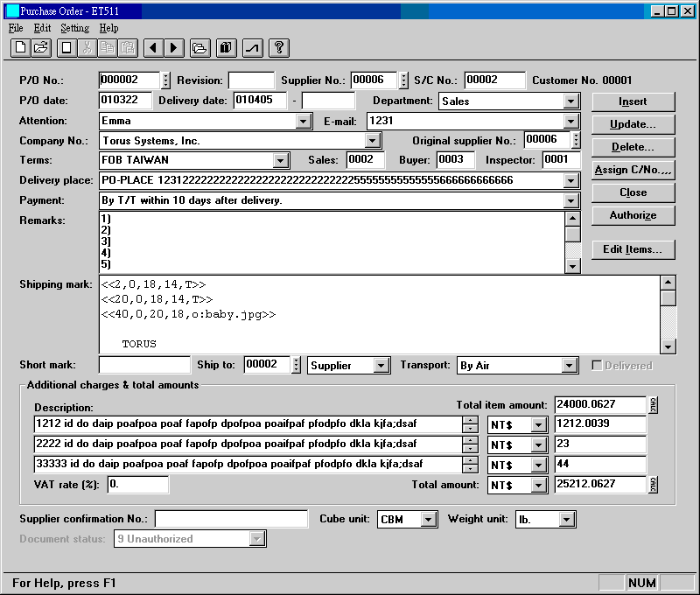The width and height of the screenshot is (700, 595).
Task: Open the E-mail dropdown arrow
Action: tap(571, 122)
